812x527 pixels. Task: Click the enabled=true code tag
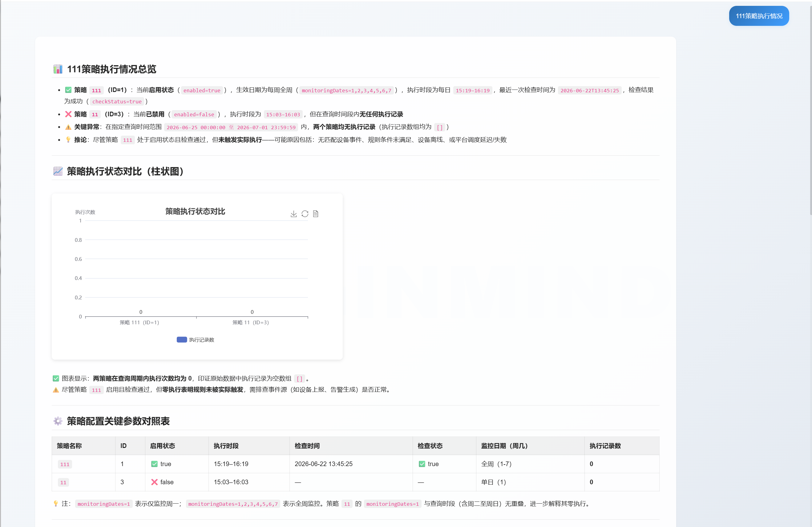[x=202, y=90]
